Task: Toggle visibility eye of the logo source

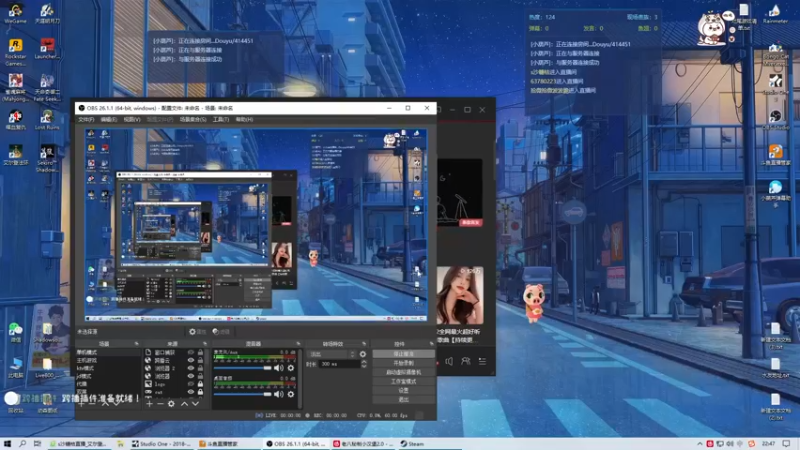Action: tap(191, 384)
